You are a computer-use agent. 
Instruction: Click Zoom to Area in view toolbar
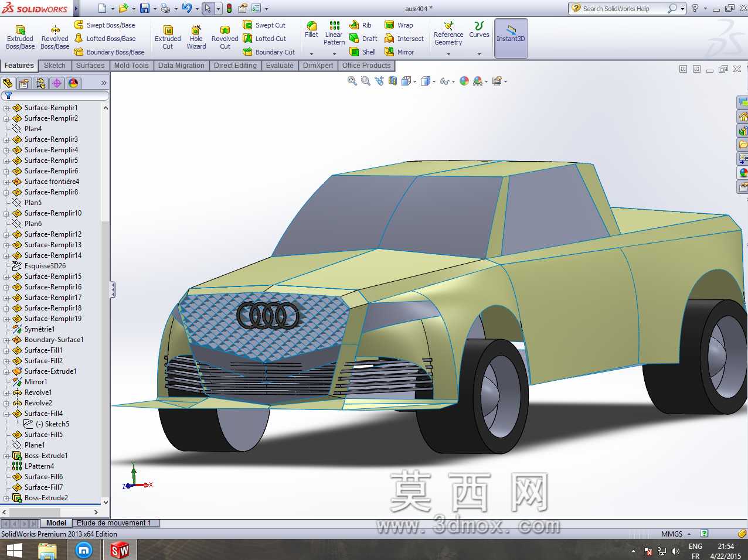click(x=366, y=81)
